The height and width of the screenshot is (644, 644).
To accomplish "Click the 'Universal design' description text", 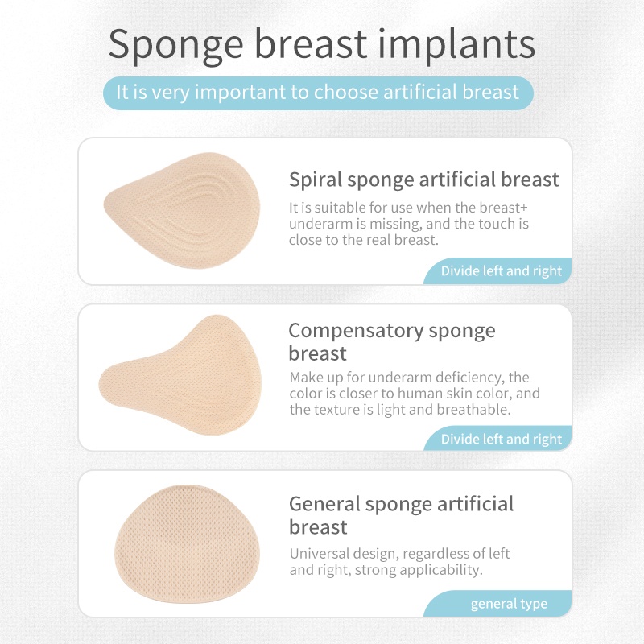I will click(x=399, y=561).
